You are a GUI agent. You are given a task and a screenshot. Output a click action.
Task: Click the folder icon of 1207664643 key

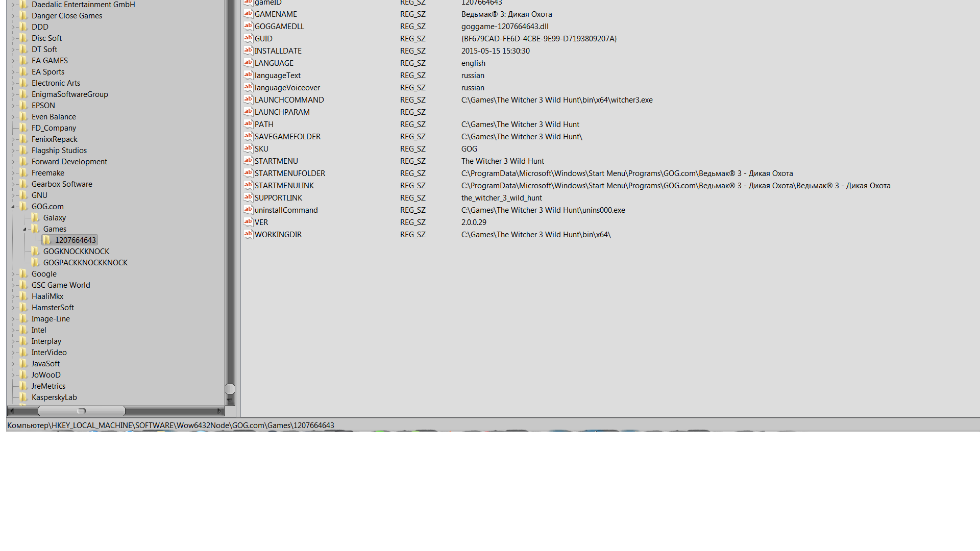tap(47, 240)
